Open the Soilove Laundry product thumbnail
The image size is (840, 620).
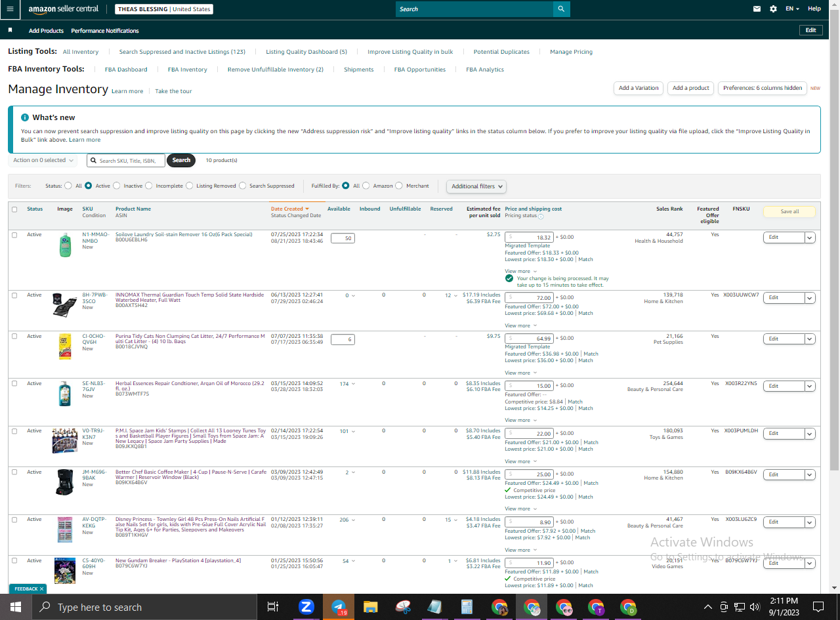point(65,245)
